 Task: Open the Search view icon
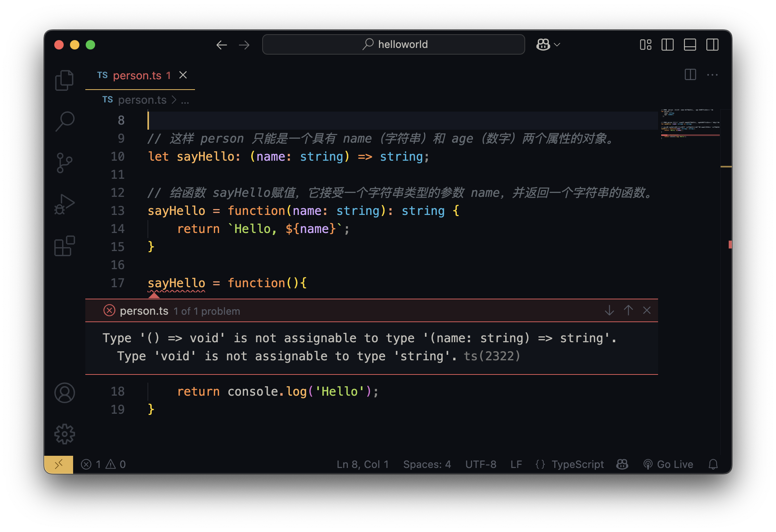coord(64,121)
